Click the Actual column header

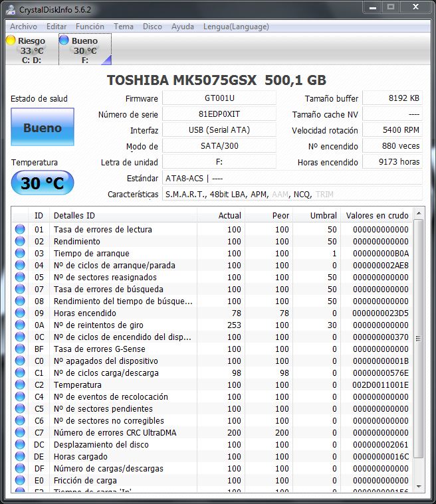click(221, 215)
